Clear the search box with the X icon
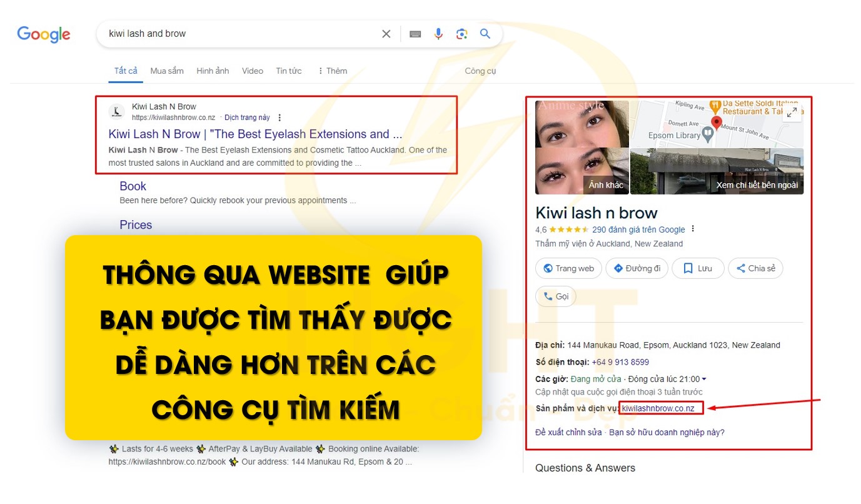 pyautogui.click(x=386, y=34)
